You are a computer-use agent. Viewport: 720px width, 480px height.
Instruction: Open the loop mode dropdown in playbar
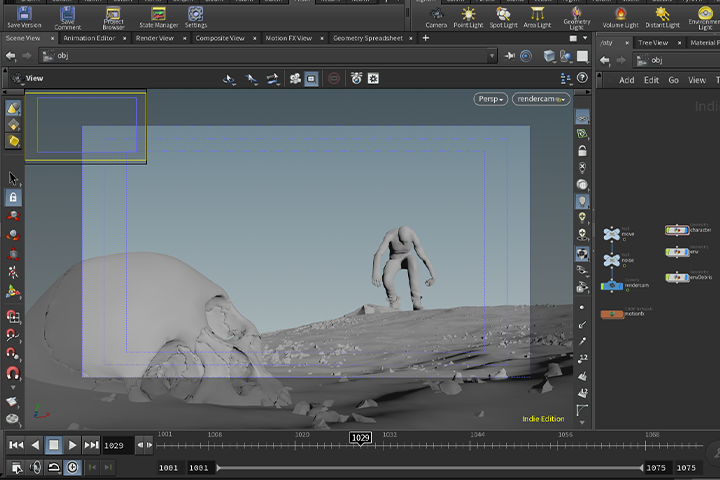(54, 468)
